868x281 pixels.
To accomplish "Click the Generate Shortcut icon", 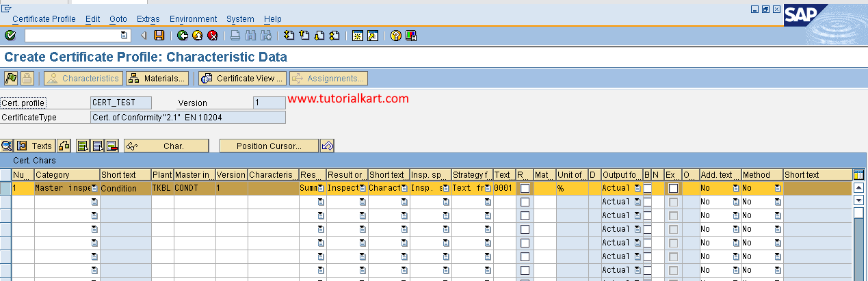I will point(372,35).
